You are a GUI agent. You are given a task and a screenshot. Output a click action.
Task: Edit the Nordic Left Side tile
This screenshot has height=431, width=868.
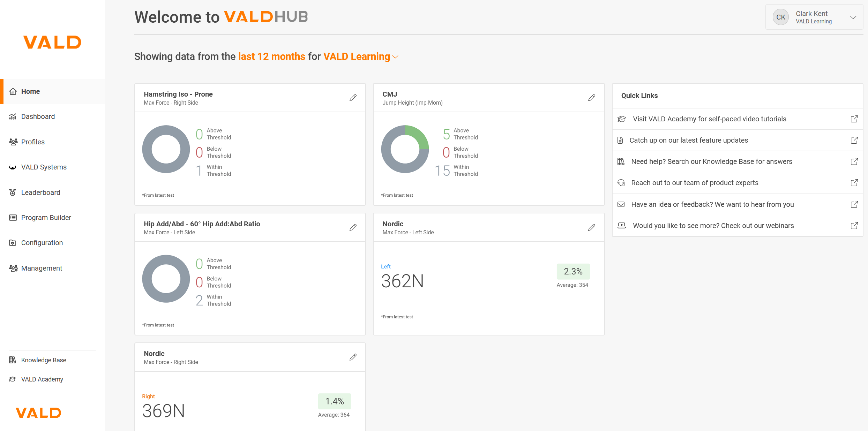point(591,227)
